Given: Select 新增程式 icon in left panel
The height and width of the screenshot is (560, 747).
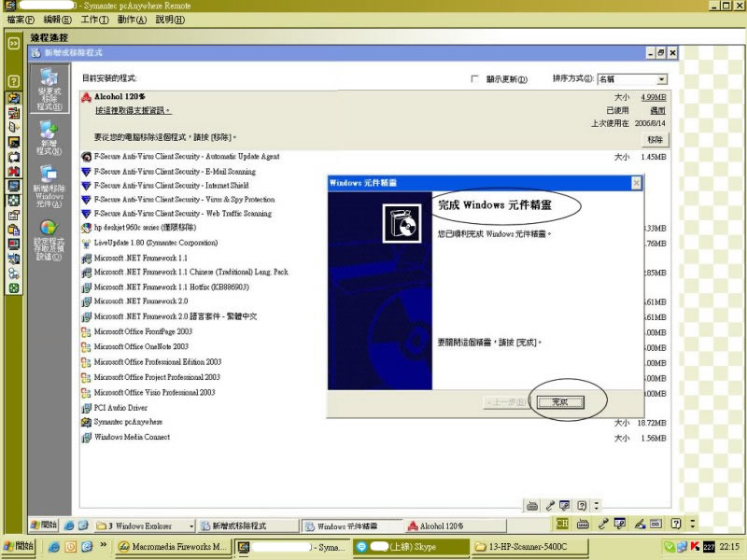Looking at the screenshot, I should (x=49, y=137).
